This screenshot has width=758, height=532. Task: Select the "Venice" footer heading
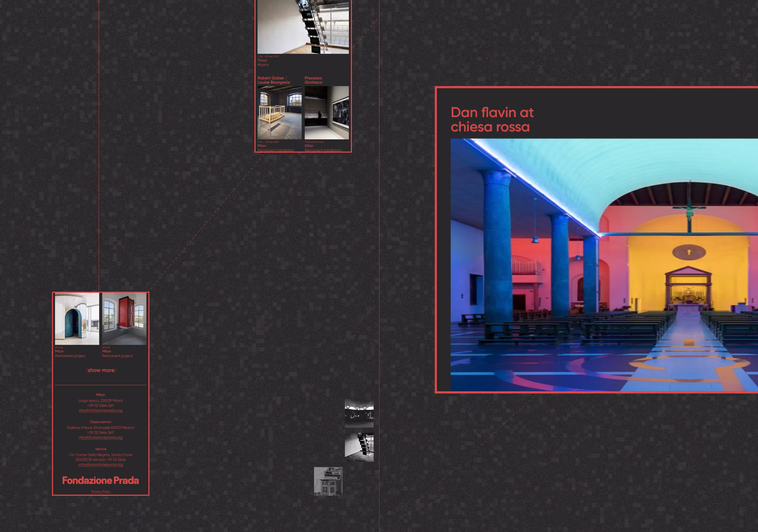click(101, 449)
